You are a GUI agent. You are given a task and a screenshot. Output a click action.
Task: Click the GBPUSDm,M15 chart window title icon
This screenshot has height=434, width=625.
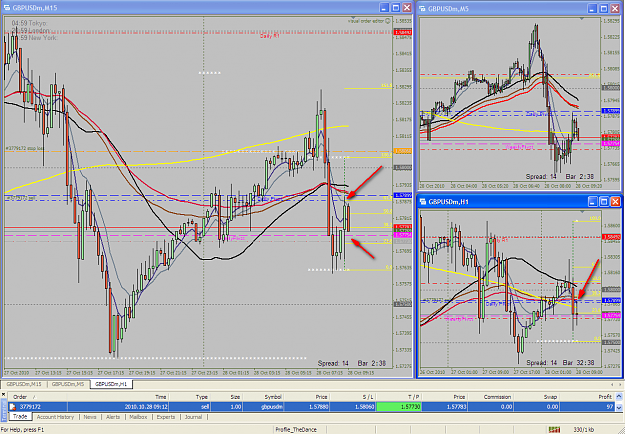pyautogui.click(x=7, y=8)
